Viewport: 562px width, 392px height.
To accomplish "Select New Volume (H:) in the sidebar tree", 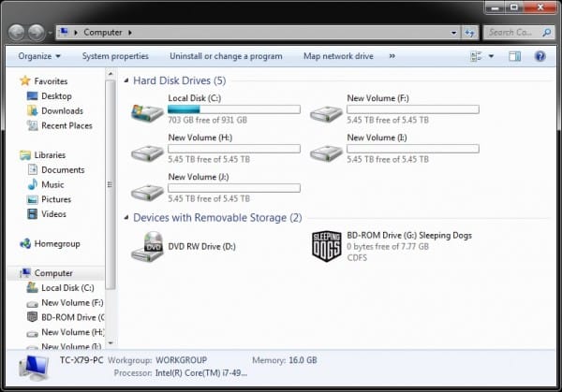I will (x=73, y=332).
